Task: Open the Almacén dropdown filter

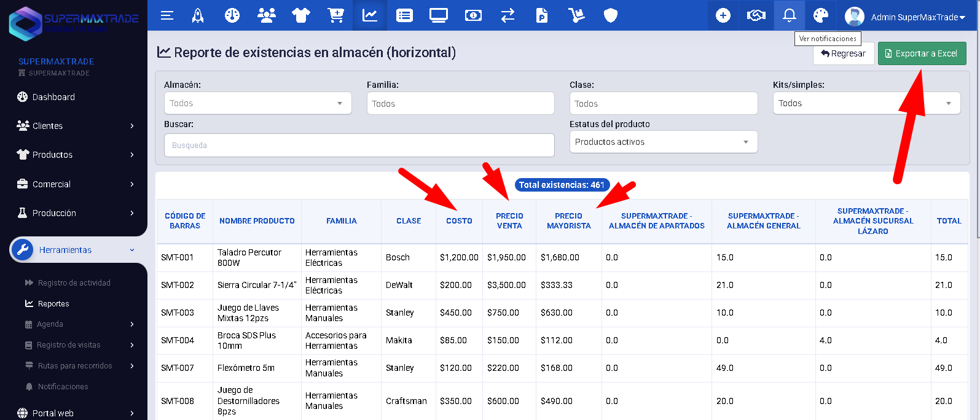Action: (x=257, y=103)
